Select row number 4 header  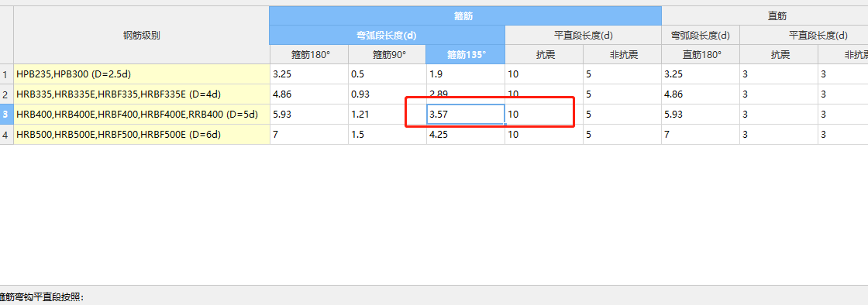coord(7,134)
